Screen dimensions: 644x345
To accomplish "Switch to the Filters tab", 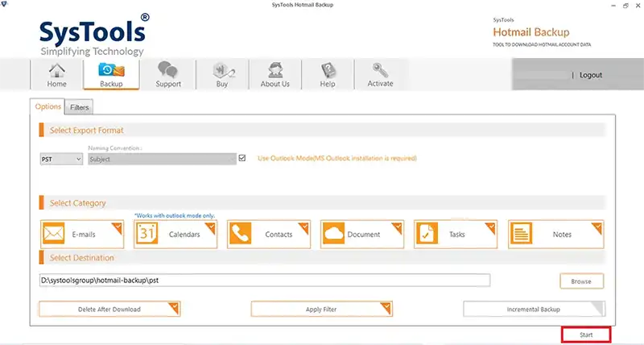I will click(79, 107).
